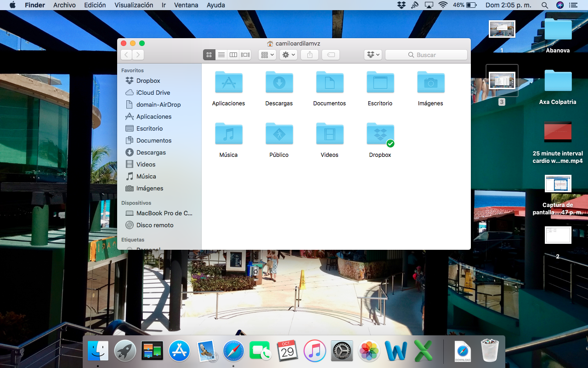Launch System Preferences from the Dock
This screenshot has width=588, height=368.
click(x=341, y=351)
